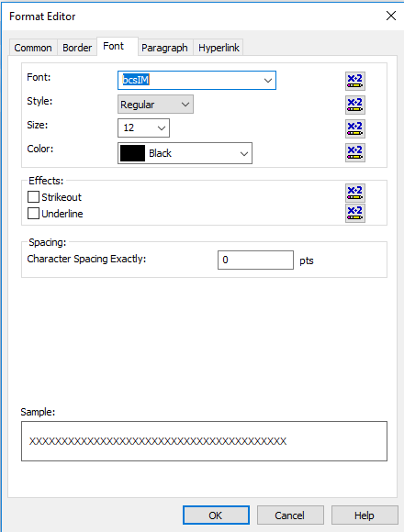Viewport: 404px width, 532px height.
Task: Open formula editor for Style
Action: click(355, 105)
